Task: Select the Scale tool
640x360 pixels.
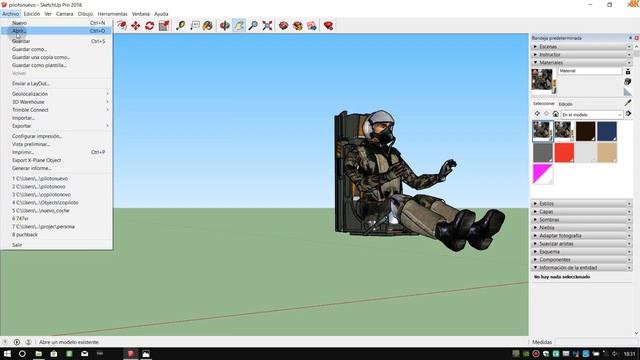Action: coord(164,26)
